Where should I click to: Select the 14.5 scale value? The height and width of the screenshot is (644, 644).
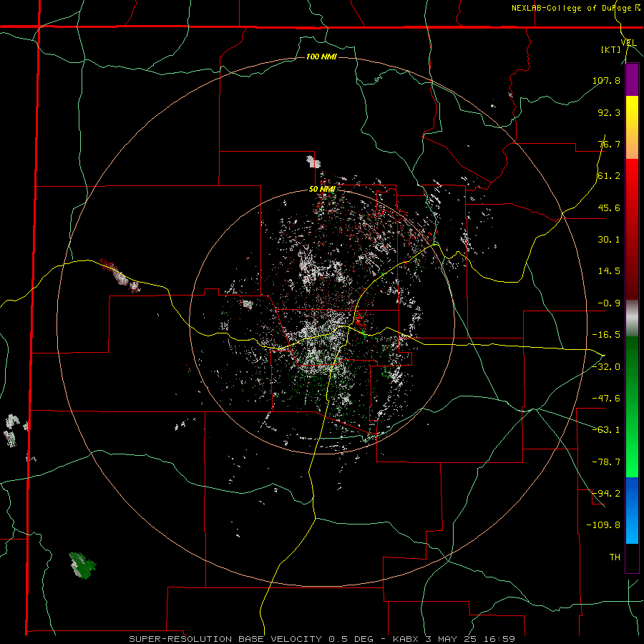[609, 271]
